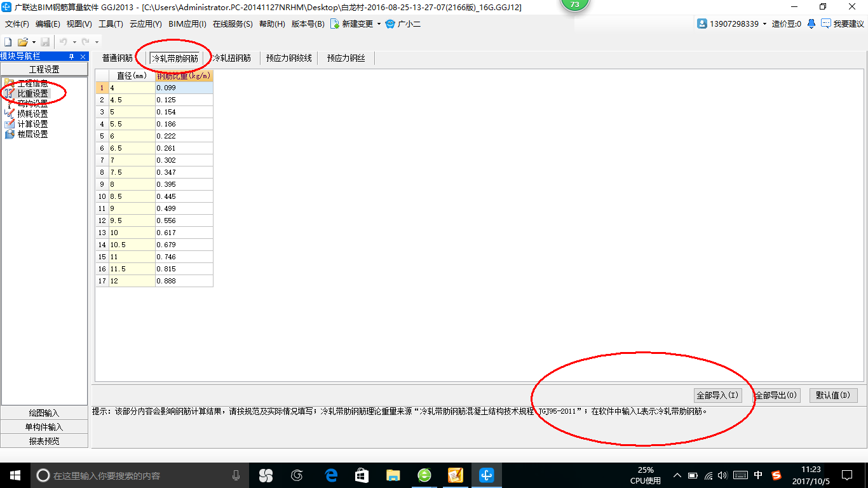
Task: Click the notification bell icon
Action: click(x=811, y=24)
